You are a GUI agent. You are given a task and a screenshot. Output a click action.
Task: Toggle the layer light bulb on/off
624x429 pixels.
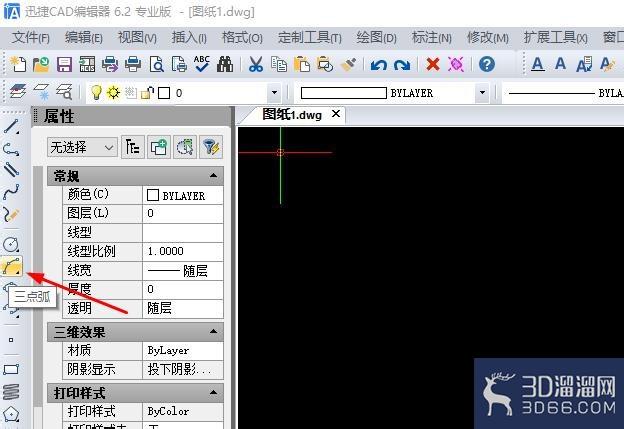96,93
